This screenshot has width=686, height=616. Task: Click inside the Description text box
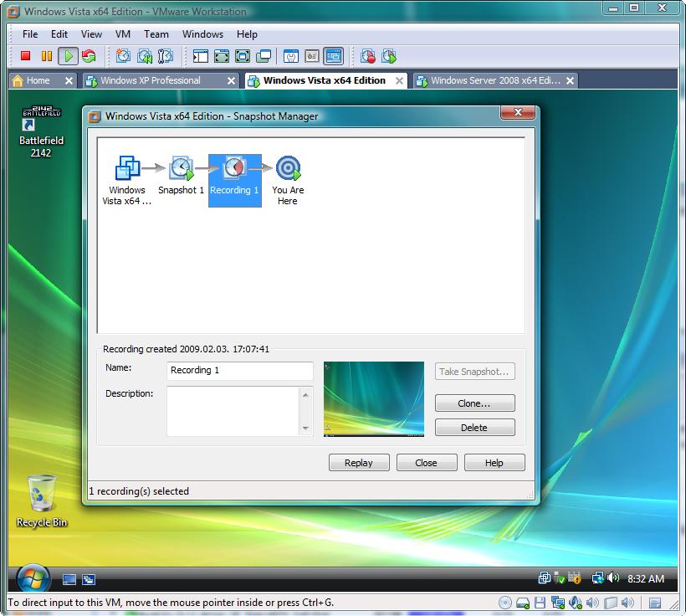click(x=233, y=411)
